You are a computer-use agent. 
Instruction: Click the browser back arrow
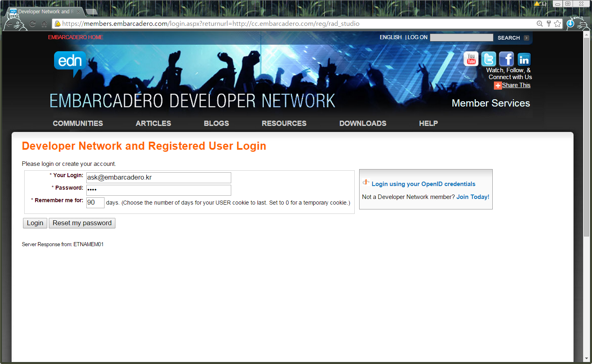(9, 24)
